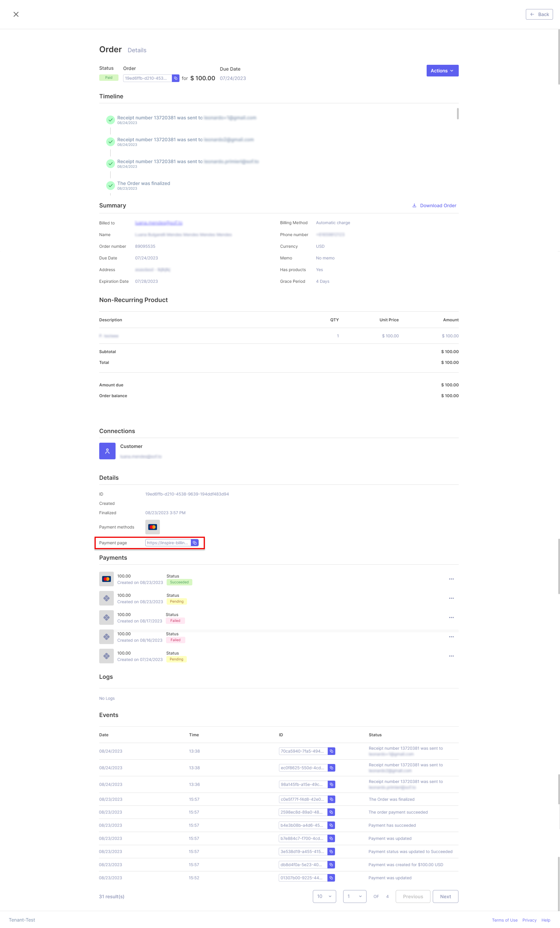The width and height of the screenshot is (560, 928).
Task: Close the order details with the X icon
Action: (x=16, y=14)
